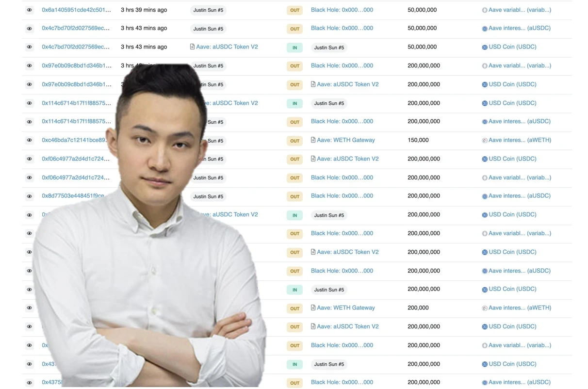Click the OUT badge in the 0xc46bda7c12141bce89 row
This screenshot has width=588, height=389.
(x=294, y=141)
